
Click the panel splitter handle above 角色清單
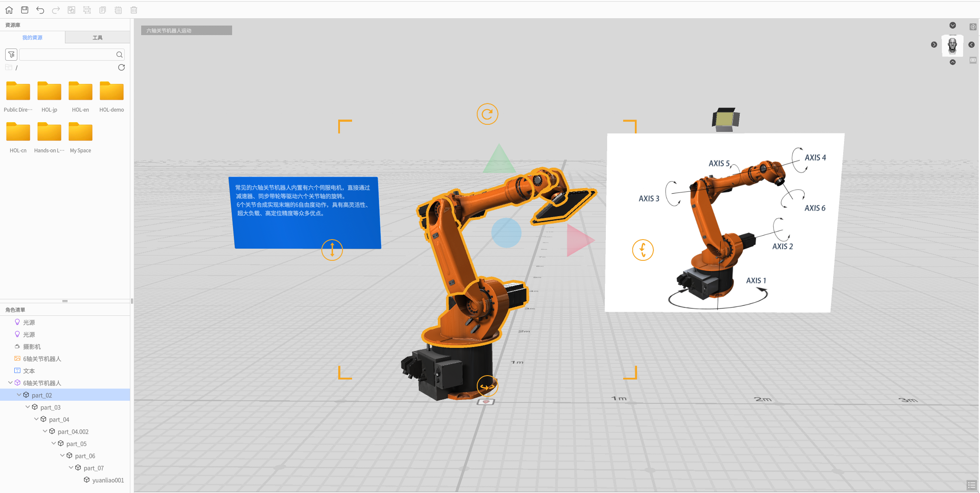click(65, 301)
